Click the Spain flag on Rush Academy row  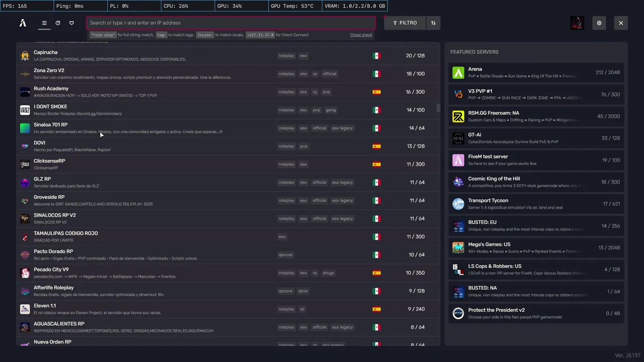point(376,92)
